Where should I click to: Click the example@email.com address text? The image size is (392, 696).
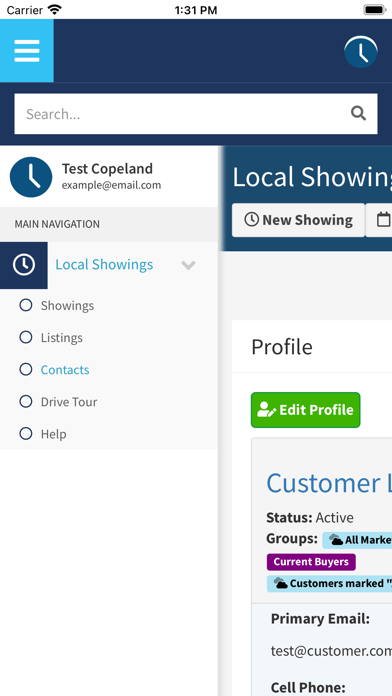coord(111,185)
